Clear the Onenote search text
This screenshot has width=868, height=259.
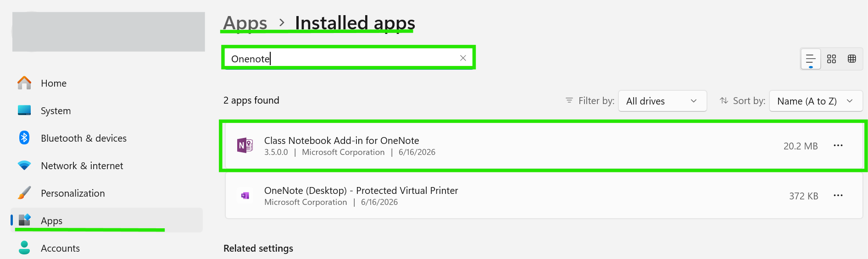[x=463, y=58]
